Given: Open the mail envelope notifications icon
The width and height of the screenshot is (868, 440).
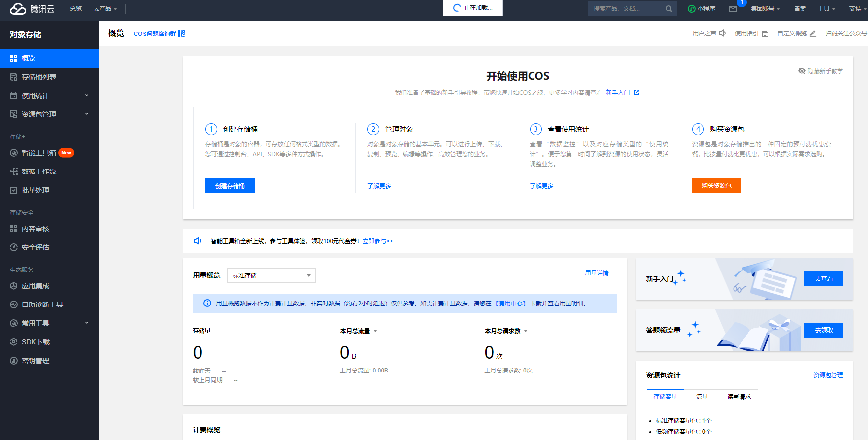Looking at the screenshot, I should click(733, 9).
